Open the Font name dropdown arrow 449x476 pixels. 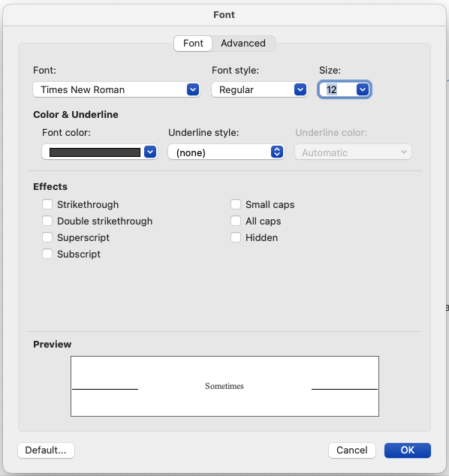tap(193, 89)
